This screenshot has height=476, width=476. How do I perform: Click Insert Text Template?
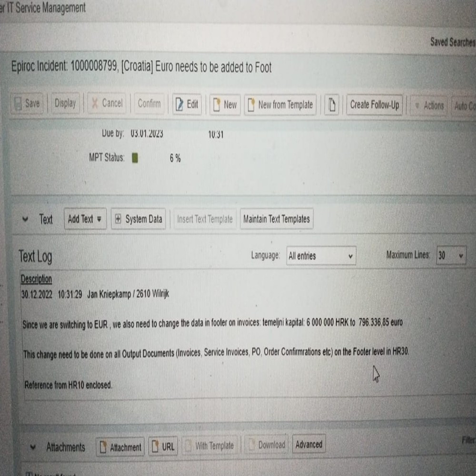pyautogui.click(x=205, y=219)
